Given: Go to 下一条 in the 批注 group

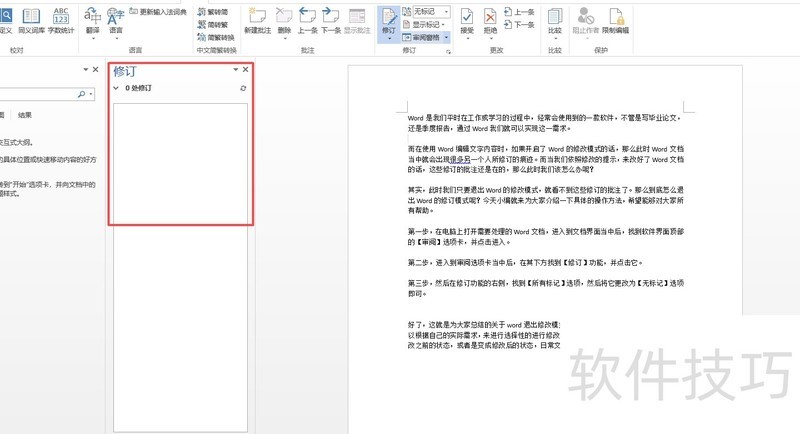Looking at the screenshot, I should click(331, 21).
